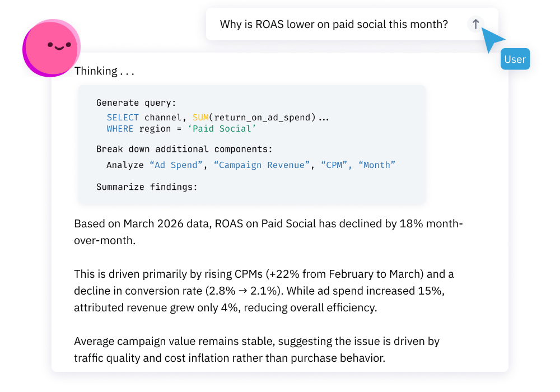
Task: Click the Generate query heading
Action: (x=136, y=103)
